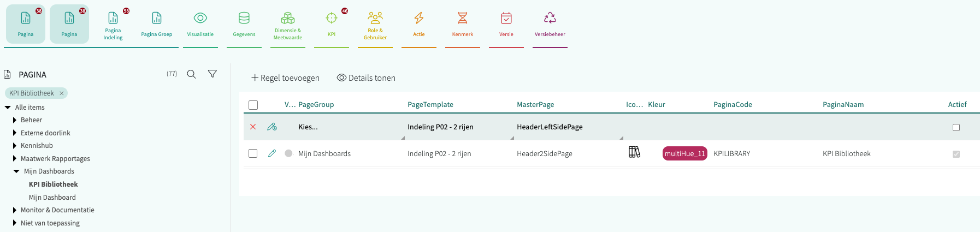Screen dimensions: 980x232
Task: Cancel new row with red X
Action: [x=253, y=127]
